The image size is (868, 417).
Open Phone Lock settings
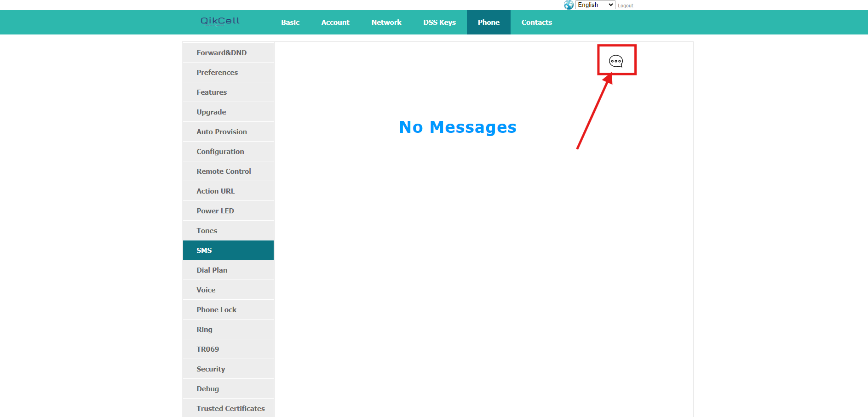point(228,309)
